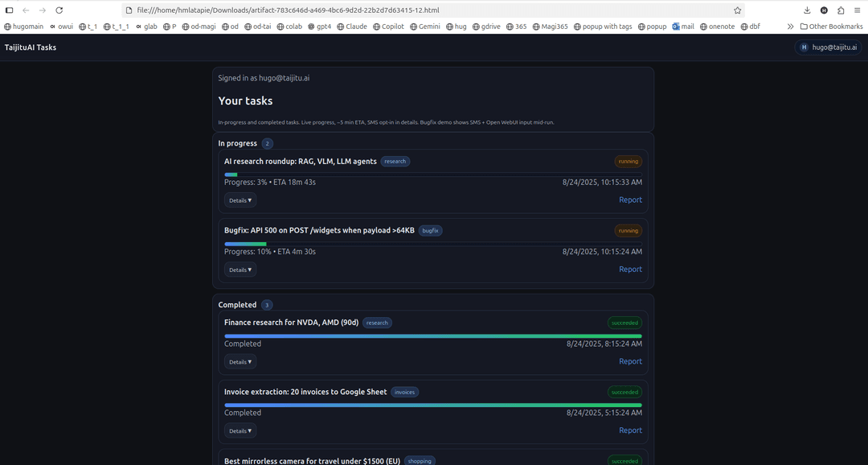Click the hugo@taijitu.ai user badge
Screen dimensions: 868x465
tap(828, 47)
